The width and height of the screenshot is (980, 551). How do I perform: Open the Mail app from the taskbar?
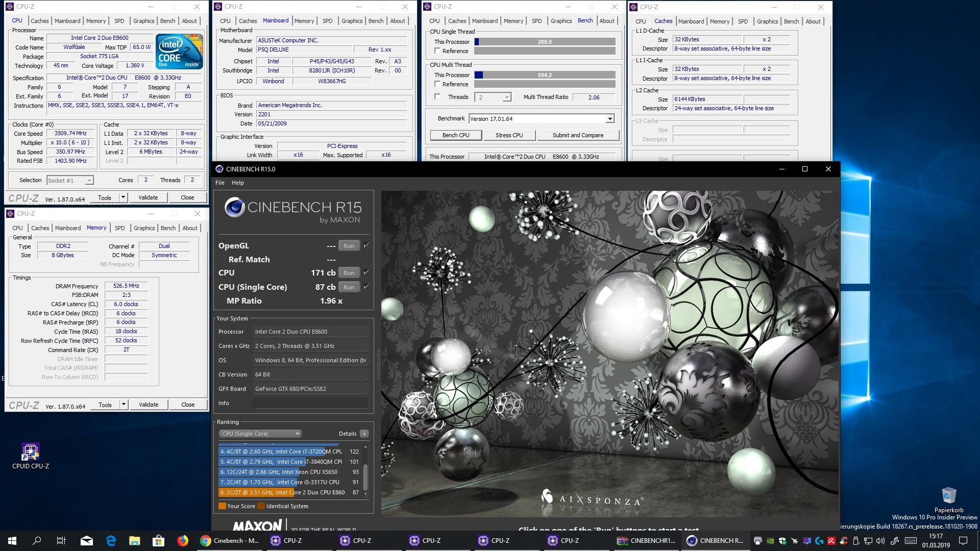86,541
